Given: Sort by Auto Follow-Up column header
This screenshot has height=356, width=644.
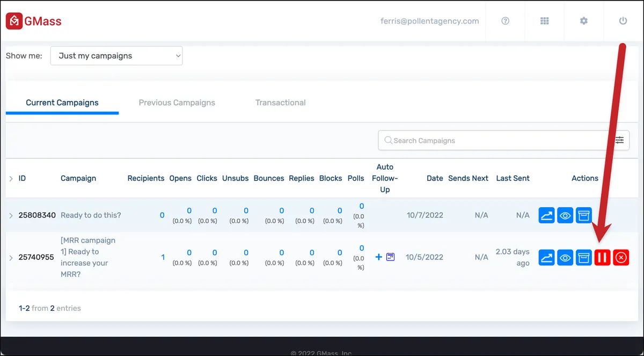Looking at the screenshot, I should (385, 178).
